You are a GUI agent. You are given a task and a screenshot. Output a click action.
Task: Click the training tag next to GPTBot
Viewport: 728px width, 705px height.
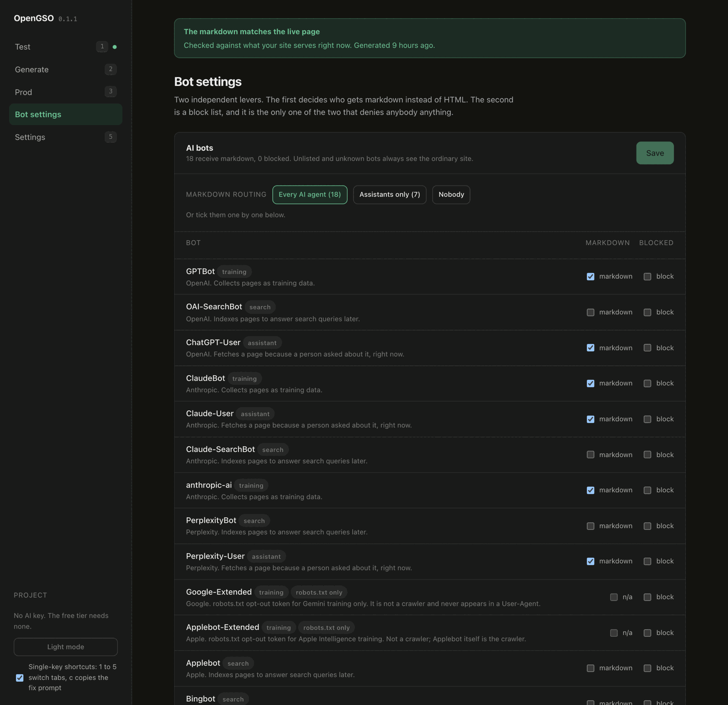234,272
